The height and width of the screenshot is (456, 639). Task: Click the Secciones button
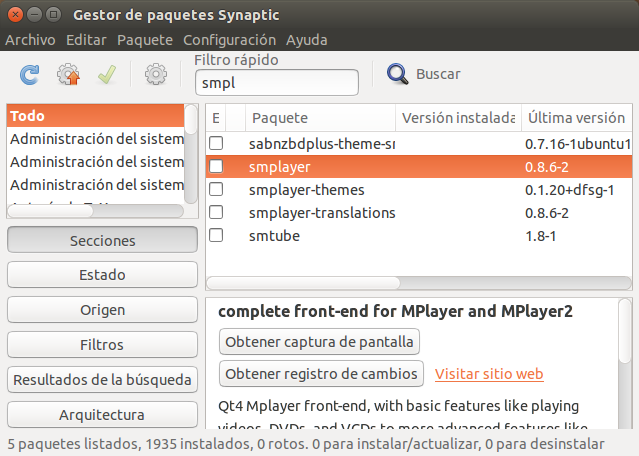point(102,240)
